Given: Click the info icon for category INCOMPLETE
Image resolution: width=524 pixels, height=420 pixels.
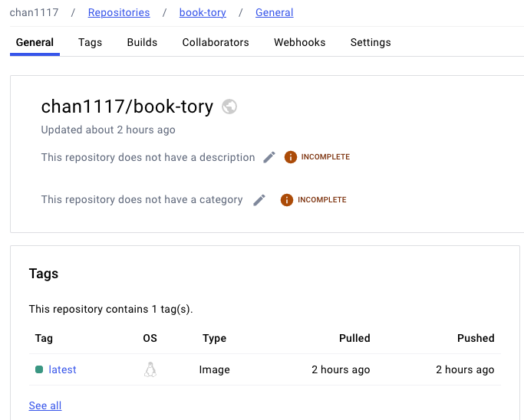Looking at the screenshot, I should [x=287, y=200].
